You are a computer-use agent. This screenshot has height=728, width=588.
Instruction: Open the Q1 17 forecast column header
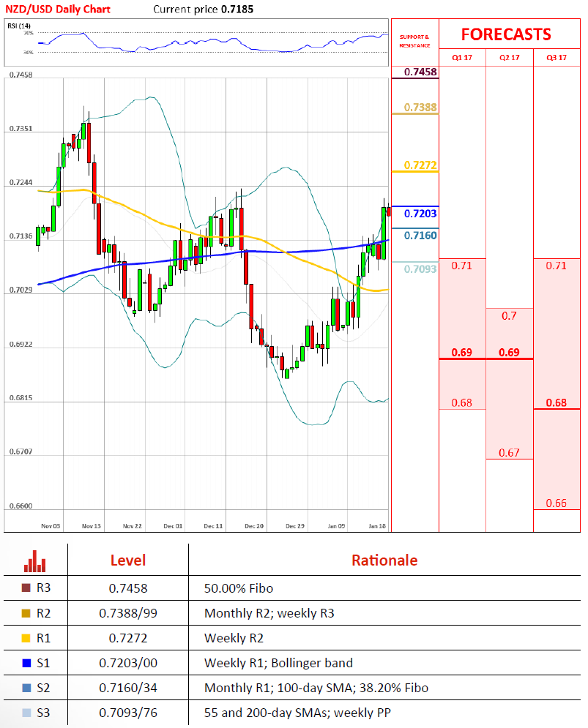tap(462, 58)
